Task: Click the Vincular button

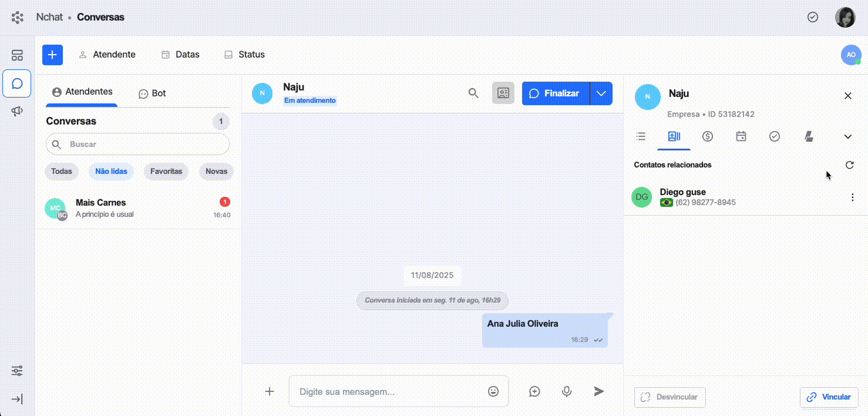Action: coord(829,397)
